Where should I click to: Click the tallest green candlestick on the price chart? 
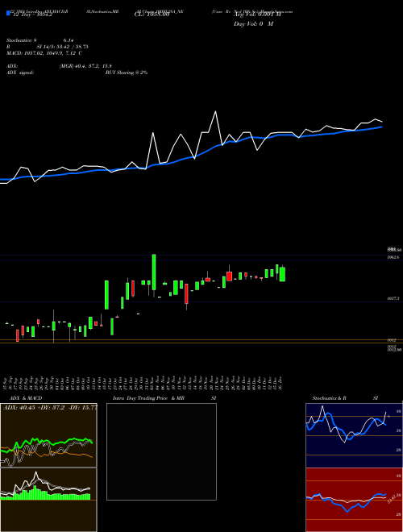[x=154, y=272]
